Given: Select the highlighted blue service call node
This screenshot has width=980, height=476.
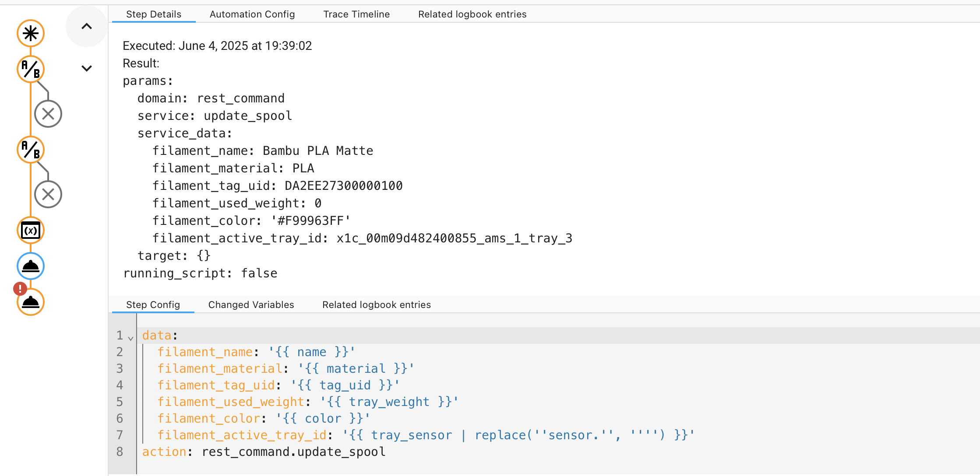Looking at the screenshot, I should pyautogui.click(x=30, y=266).
